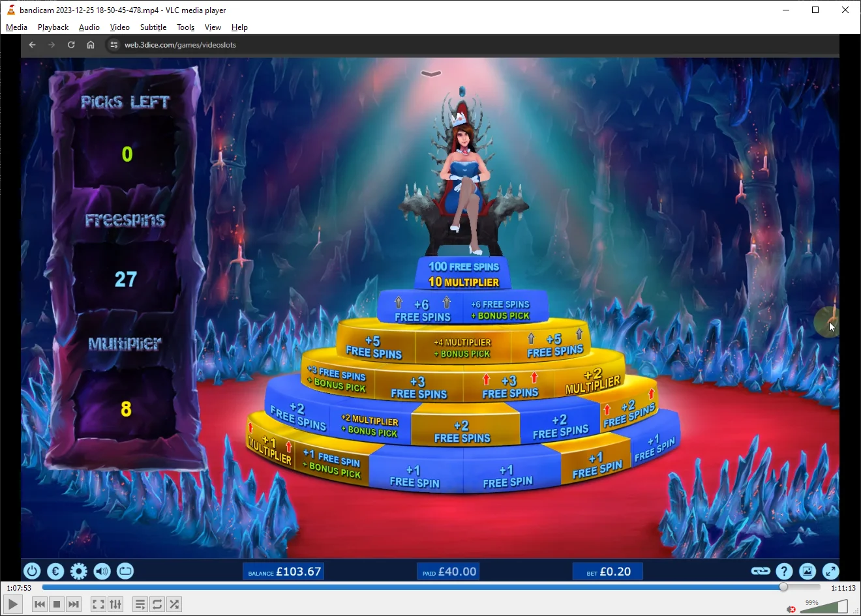Pick the +6 Free Spins + Bonus Pick block
This screenshot has height=616, width=861.
coord(500,310)
